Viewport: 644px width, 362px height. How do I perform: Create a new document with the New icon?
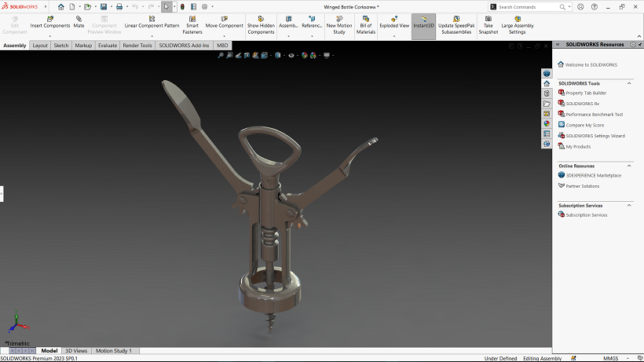(72, 6)
